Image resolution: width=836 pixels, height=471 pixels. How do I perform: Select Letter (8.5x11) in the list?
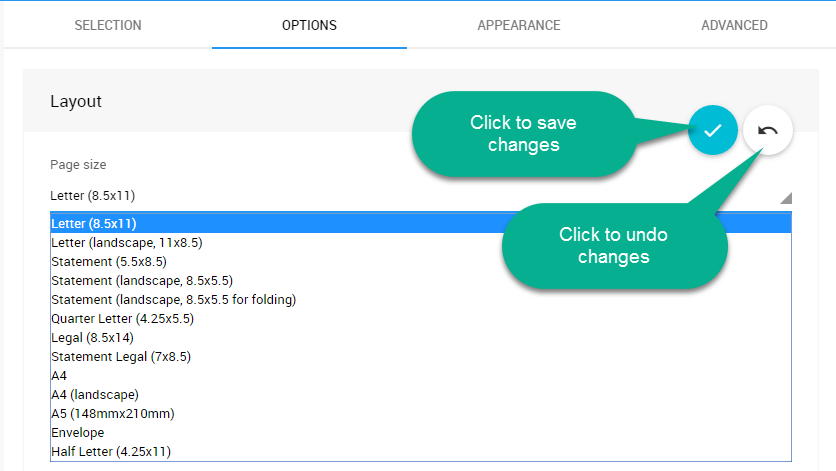(94, 223)
